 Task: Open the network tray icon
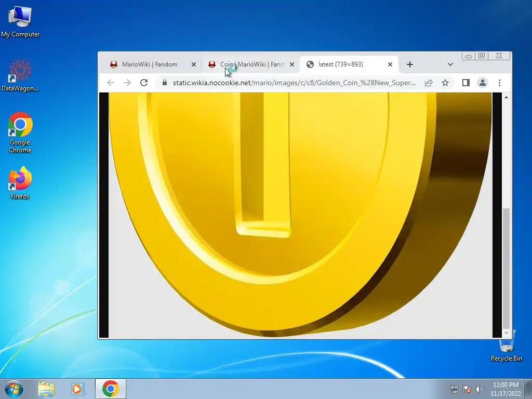454,389
